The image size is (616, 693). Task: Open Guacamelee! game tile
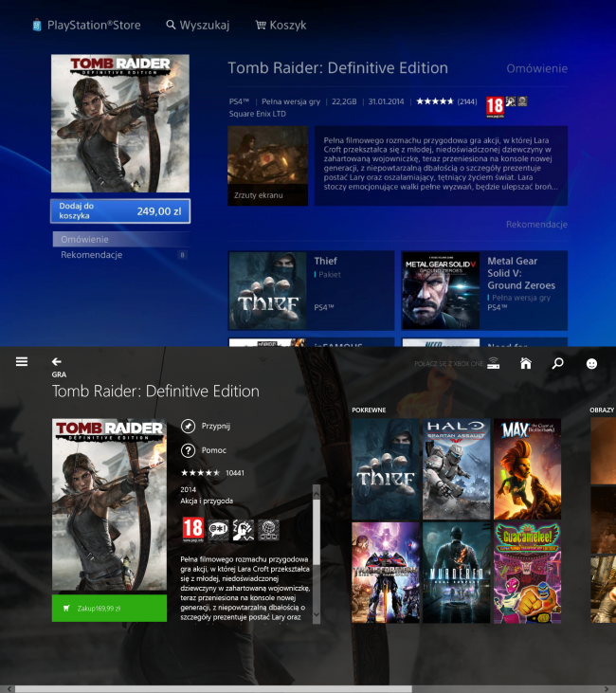coord(527,573)
